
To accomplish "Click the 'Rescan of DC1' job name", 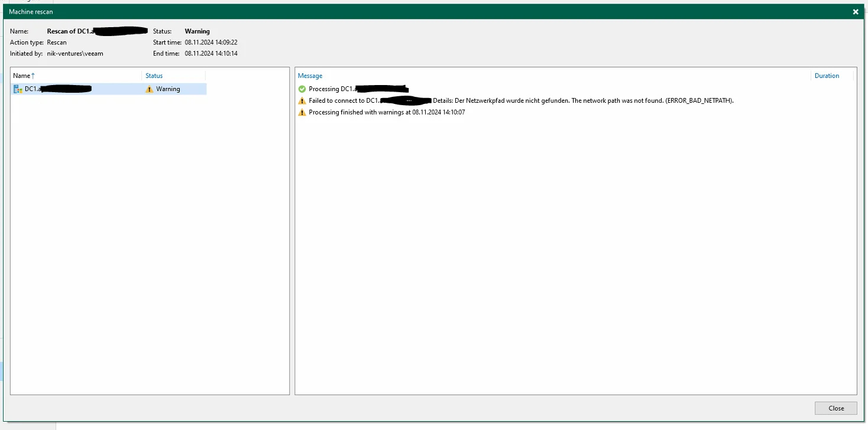I will click(97, 31).
